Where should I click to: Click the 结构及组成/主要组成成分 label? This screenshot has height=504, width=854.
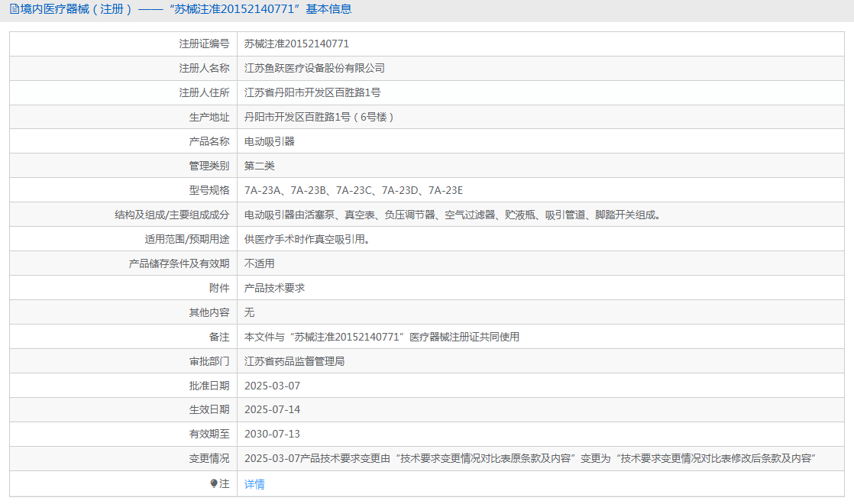click(x=172, y=215)
